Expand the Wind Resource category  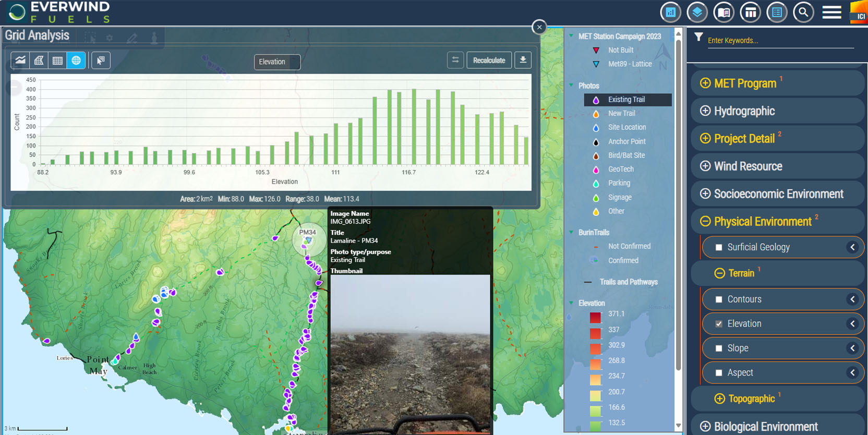point(705,166)
